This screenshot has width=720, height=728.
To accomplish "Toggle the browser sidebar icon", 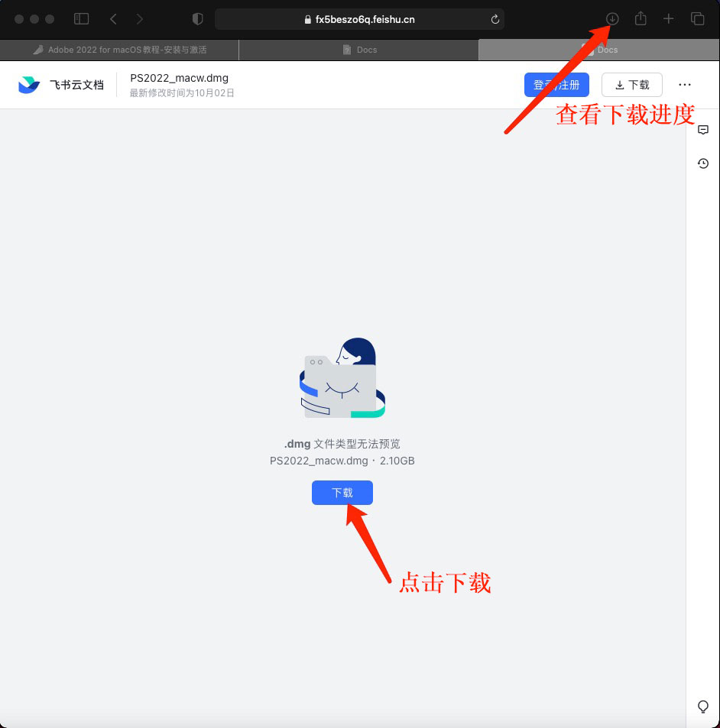I will click(81, 18).
